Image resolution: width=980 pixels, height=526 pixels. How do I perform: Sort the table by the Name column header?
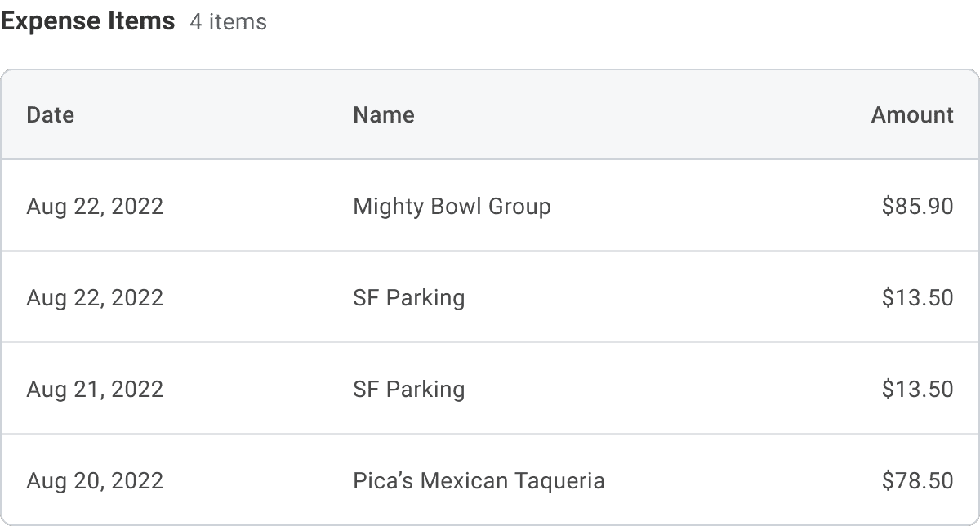383,115
